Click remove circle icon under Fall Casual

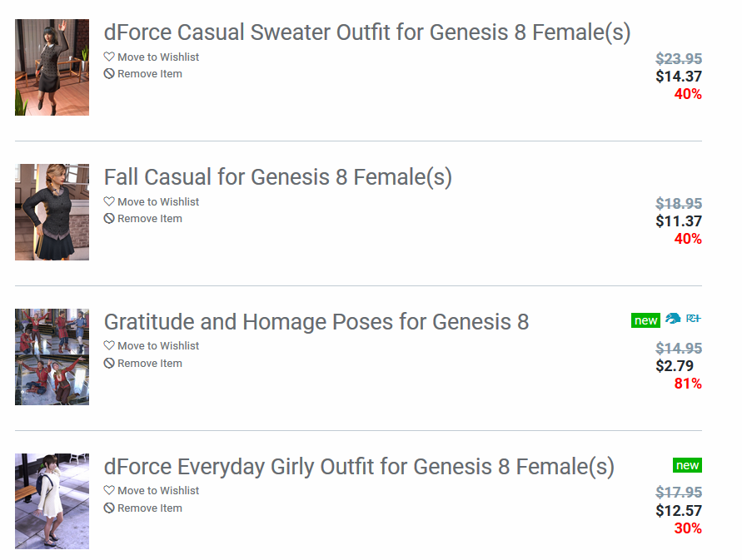tap(109, 219)
